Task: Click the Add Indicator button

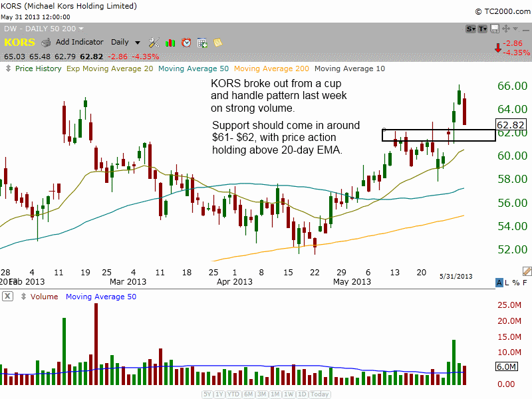Action: pyautogui.click(x=78, y=42)
